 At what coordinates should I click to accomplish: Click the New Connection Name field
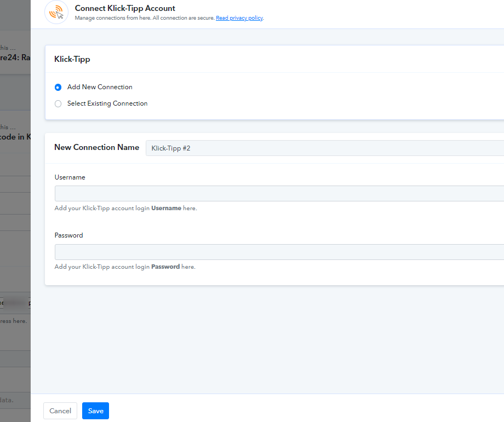[325, 148]
